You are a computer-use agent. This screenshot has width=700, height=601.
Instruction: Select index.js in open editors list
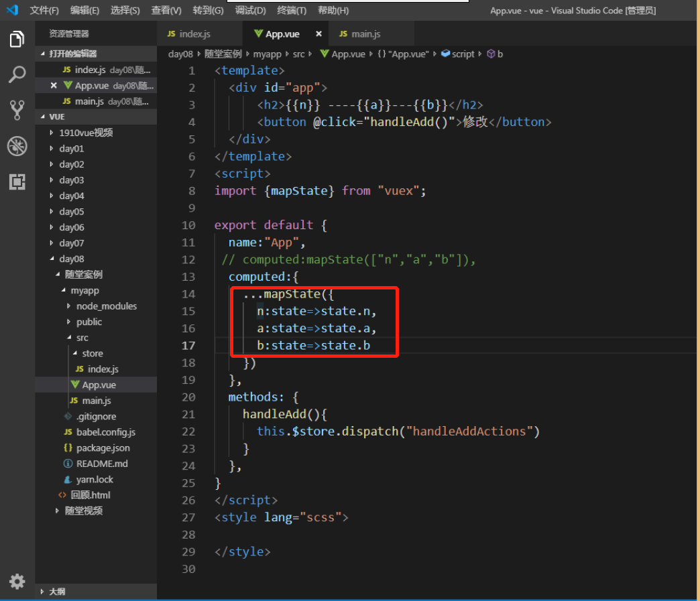coord(96,70)
